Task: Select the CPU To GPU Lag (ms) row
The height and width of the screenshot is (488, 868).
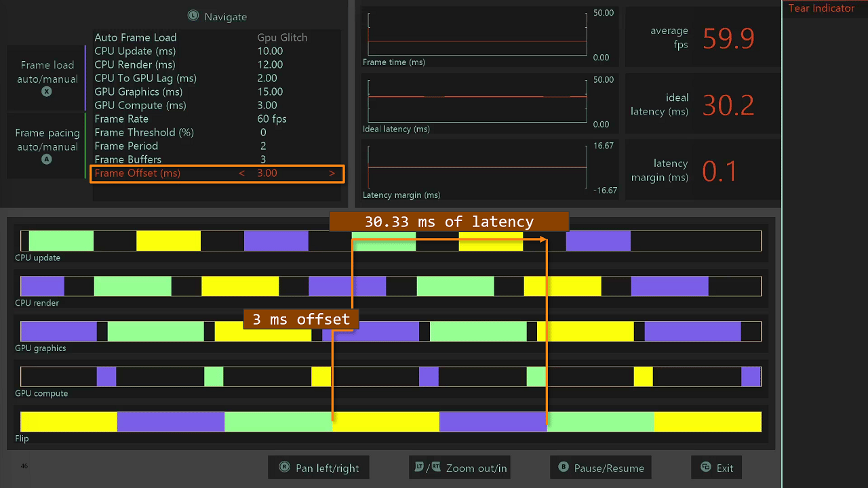Action: (217, 78)
